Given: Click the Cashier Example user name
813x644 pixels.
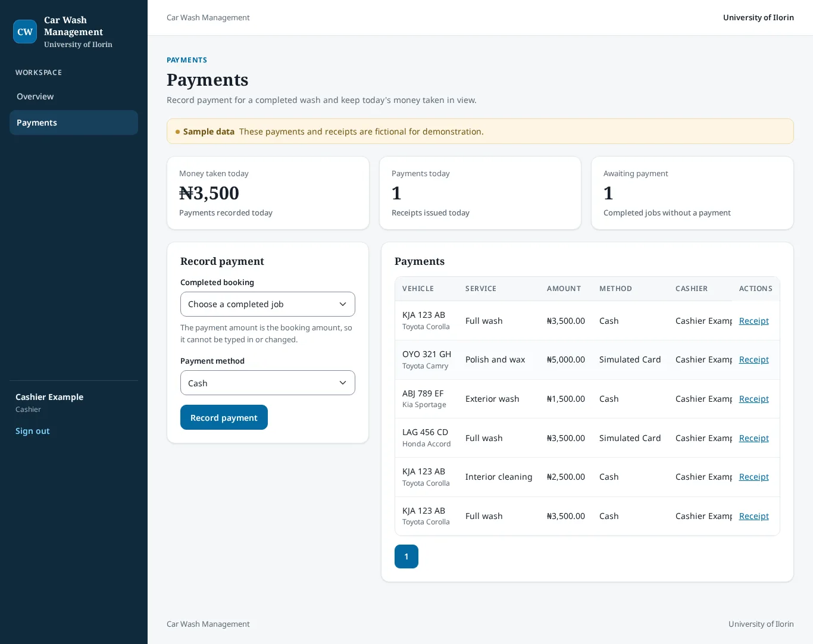Looking at the screenshot, I should click(x=49, y=397).
